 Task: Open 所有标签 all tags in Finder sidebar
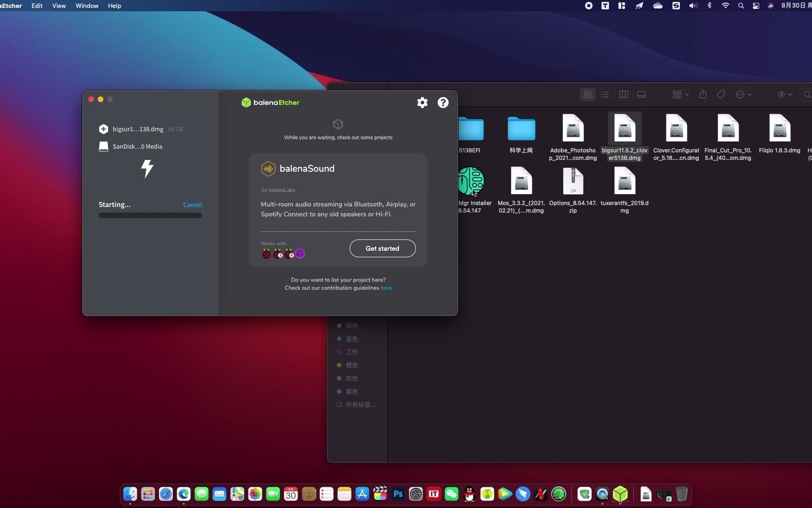(356, 405)
